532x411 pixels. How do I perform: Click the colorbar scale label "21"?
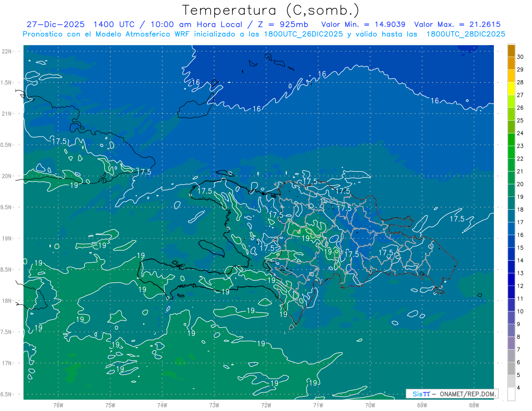520,172
